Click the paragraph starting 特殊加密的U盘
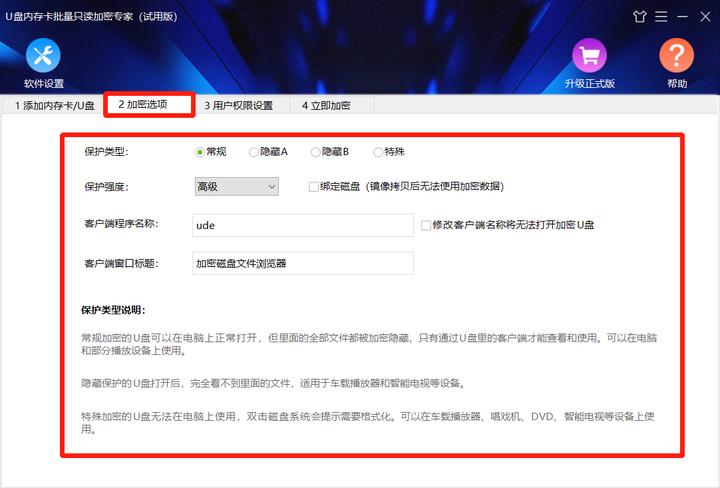This screenshot has width=720, height=488. [368, 423]
